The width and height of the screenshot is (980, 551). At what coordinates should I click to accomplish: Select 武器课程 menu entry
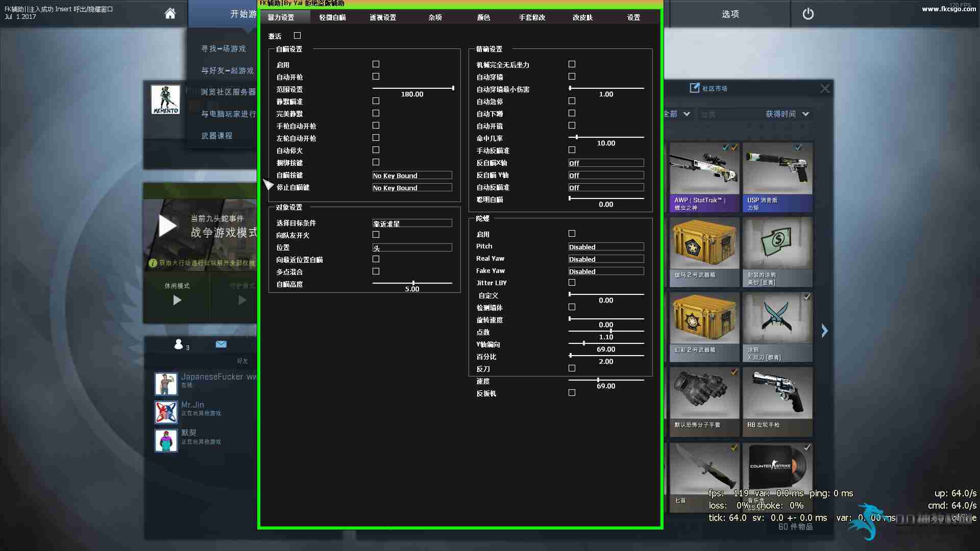(x=217, y=135)
